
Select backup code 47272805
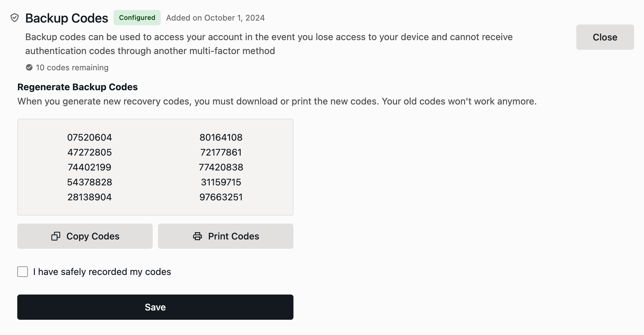(x=90, y=152)
